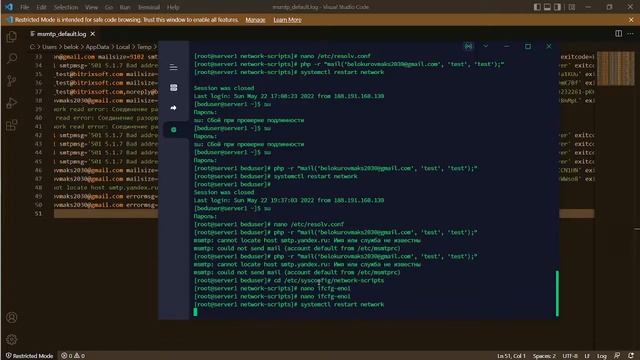Open the Edit menu
Image resolution: width=640 pixels, height=360 pixels.
[41, 7]
